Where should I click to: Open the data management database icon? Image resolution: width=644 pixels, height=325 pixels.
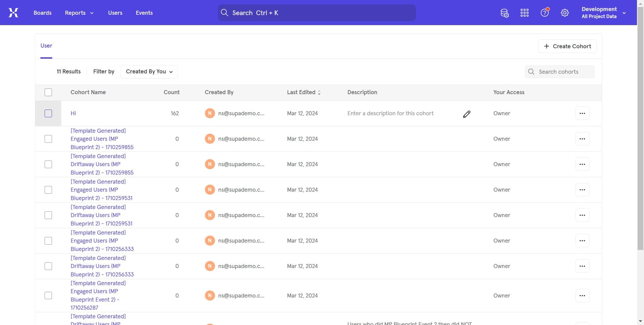504,13
